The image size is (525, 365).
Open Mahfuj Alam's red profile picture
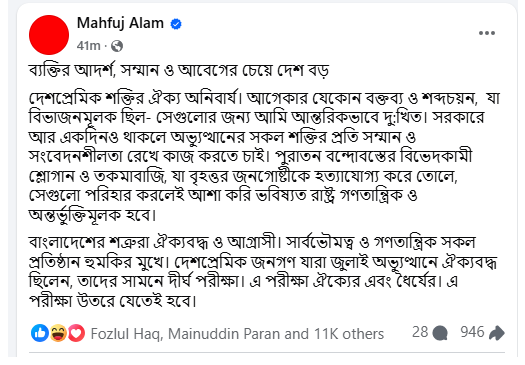click(x=49, y=35)
